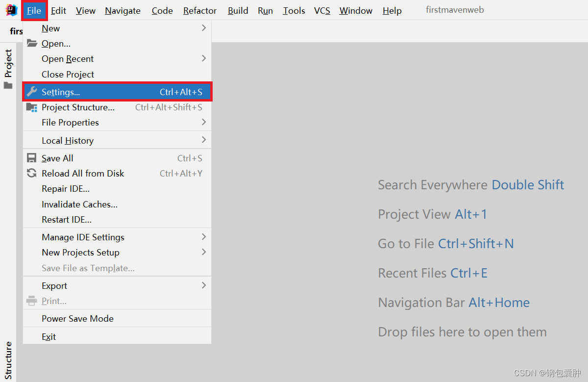Open the Edit menu
The image size is (588, 382).
point(59,10)
